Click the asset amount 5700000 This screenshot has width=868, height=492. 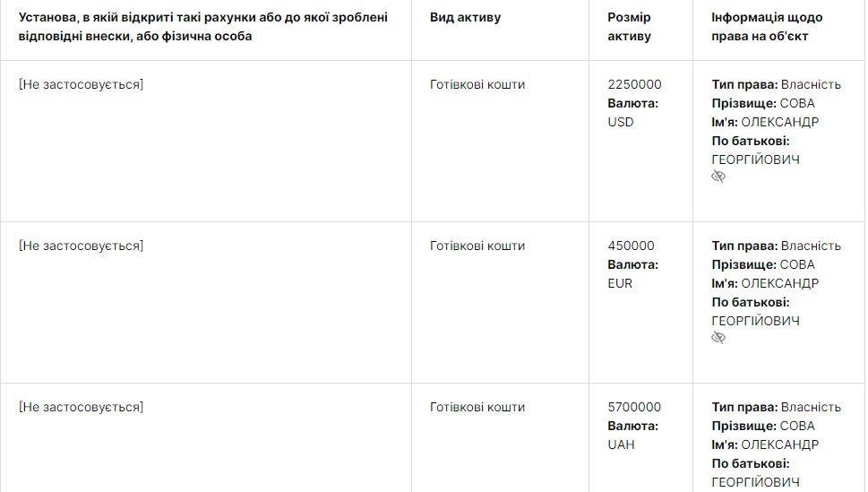pyautogui.click(x=634, y=407)
